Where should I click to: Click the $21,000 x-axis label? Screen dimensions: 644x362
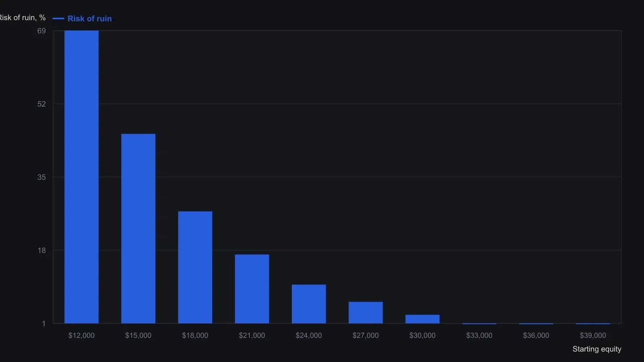coord(252,335)
